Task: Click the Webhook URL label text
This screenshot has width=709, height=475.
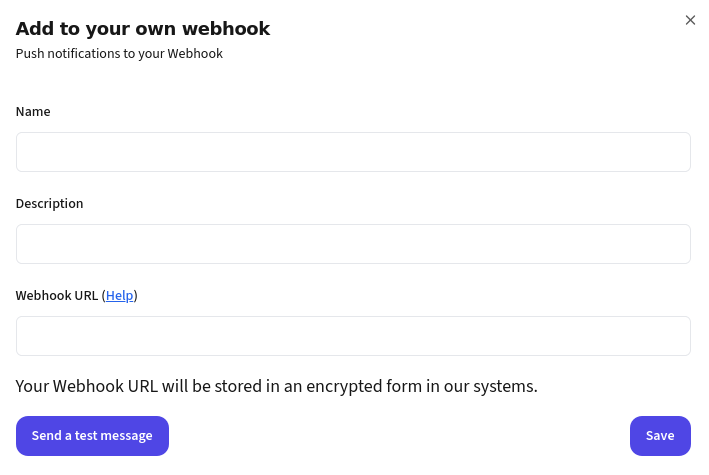Action: [56, 296]
